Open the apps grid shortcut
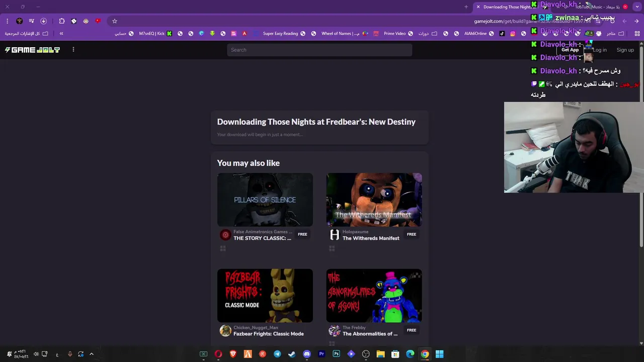This screenshot has height=362, width=644. [637, 34]
